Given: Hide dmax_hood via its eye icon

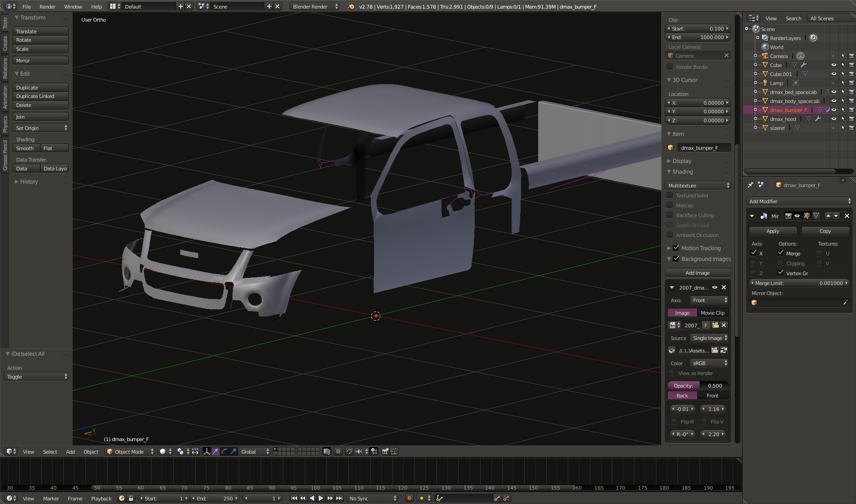Looking at the screenshot, I should point(834,119).
